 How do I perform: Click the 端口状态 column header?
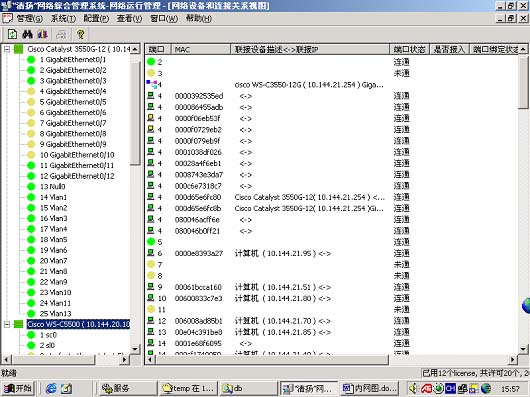[409, 50]
